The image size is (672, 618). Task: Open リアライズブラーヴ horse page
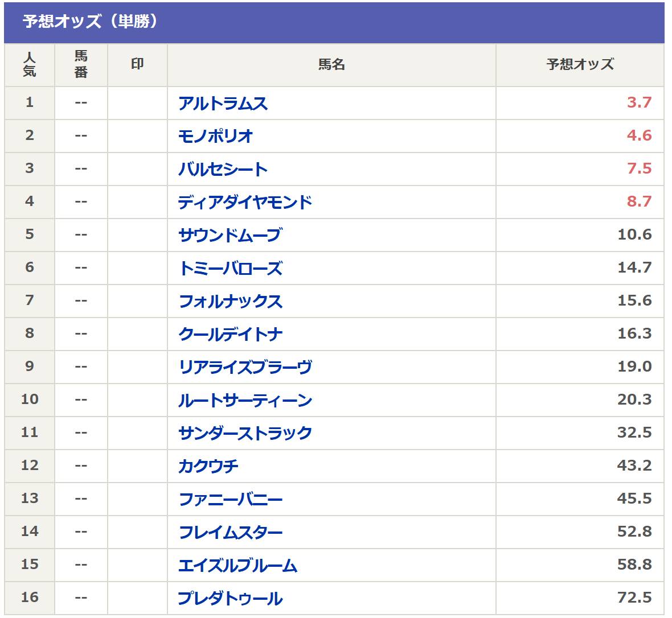point(245,367)
